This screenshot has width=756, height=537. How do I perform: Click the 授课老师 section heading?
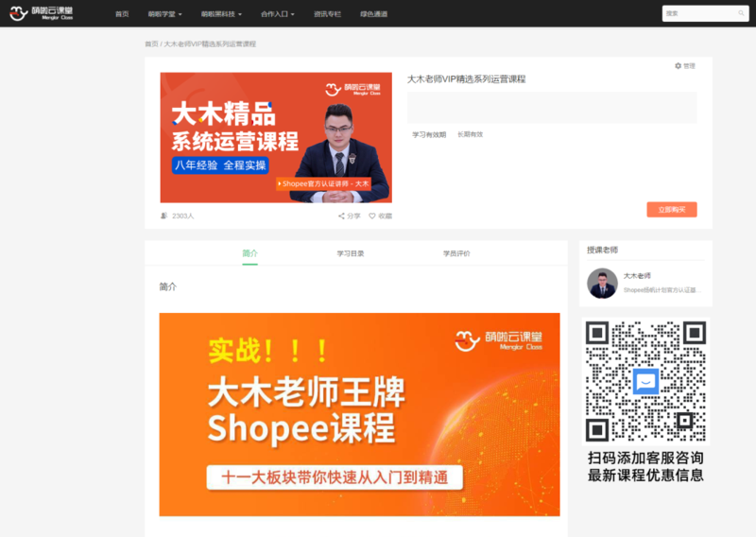pyautogui.click(x=602, y=250)
